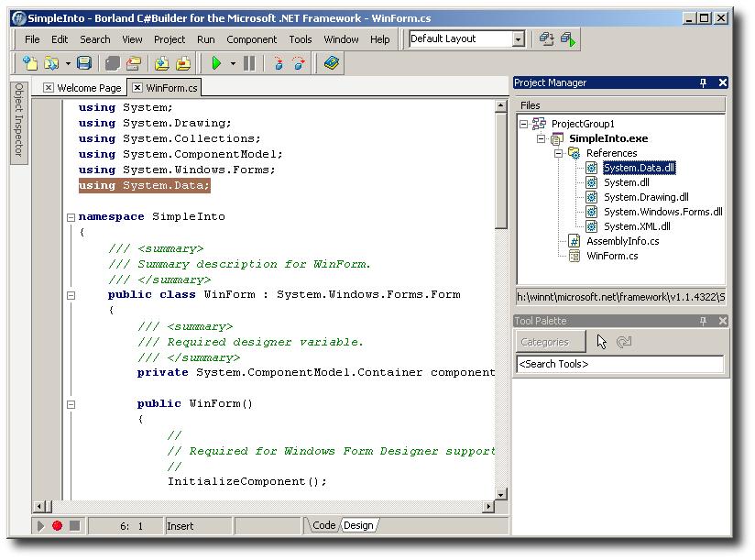Click the macro stop square icon
This screenshot has width=755, height=560.
coord(74,526)
